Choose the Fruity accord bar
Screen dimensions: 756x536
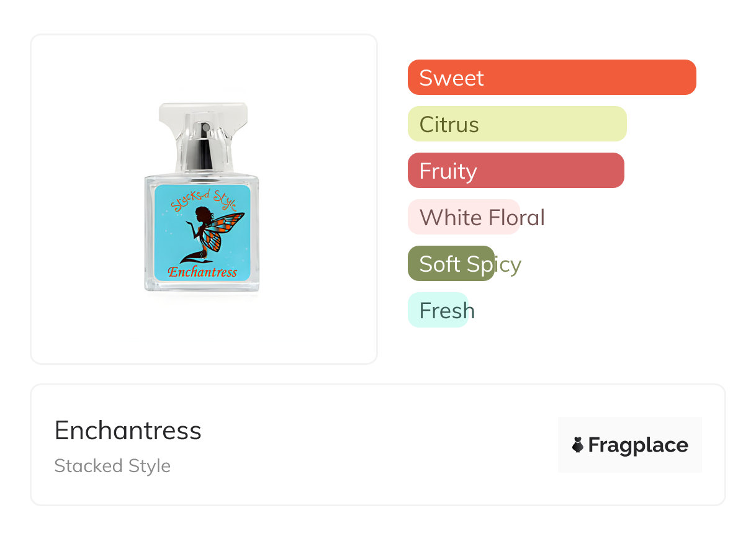515,171
